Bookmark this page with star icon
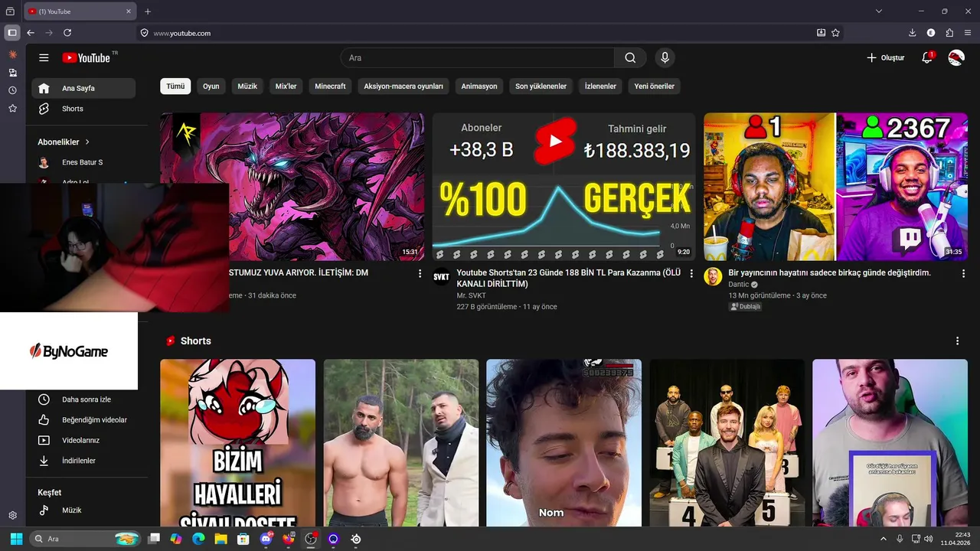Image resolution: width=980 pixels, height=551 pixels. 835,33
